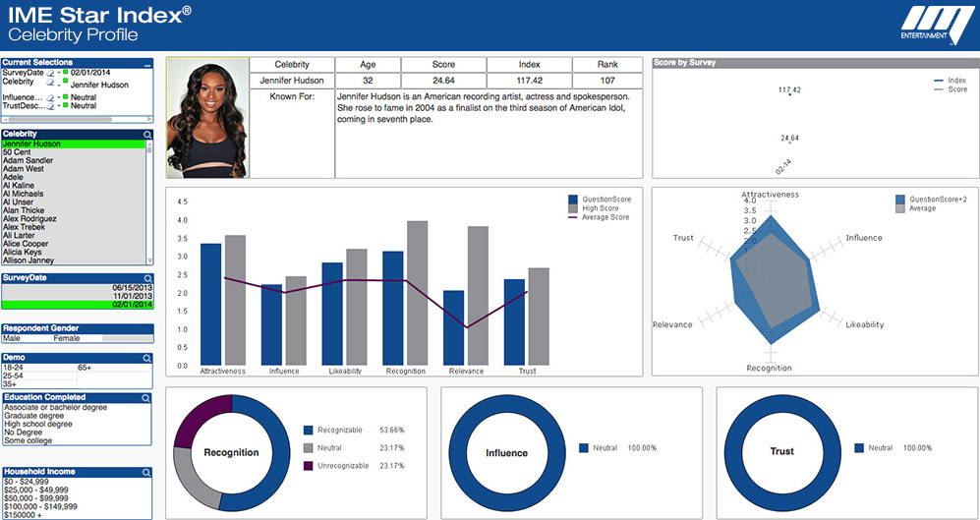Screen dimensions: 980x520
Task: Open SurveyDate dropdown arrow in Current Selections
Action: (58, 73)
